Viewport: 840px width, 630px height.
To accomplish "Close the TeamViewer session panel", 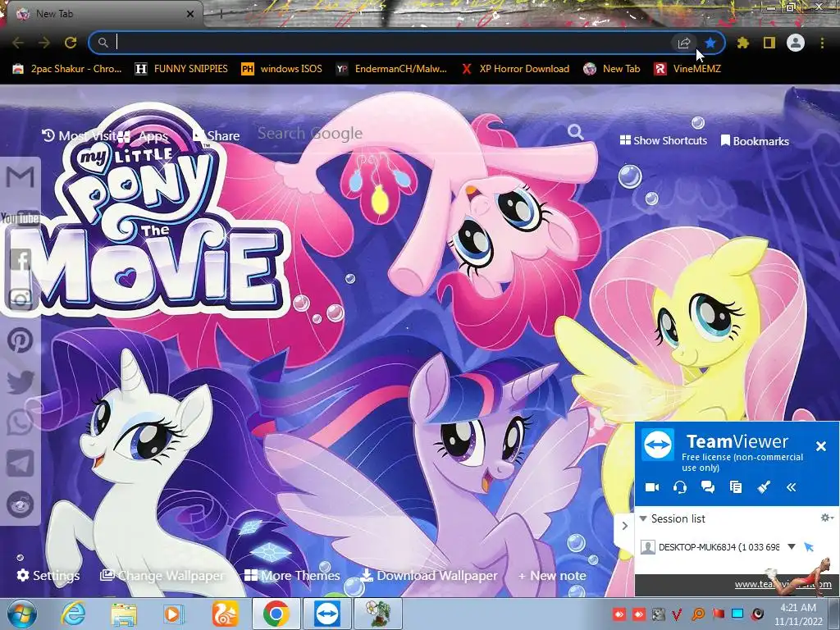I will pos(820,445).
